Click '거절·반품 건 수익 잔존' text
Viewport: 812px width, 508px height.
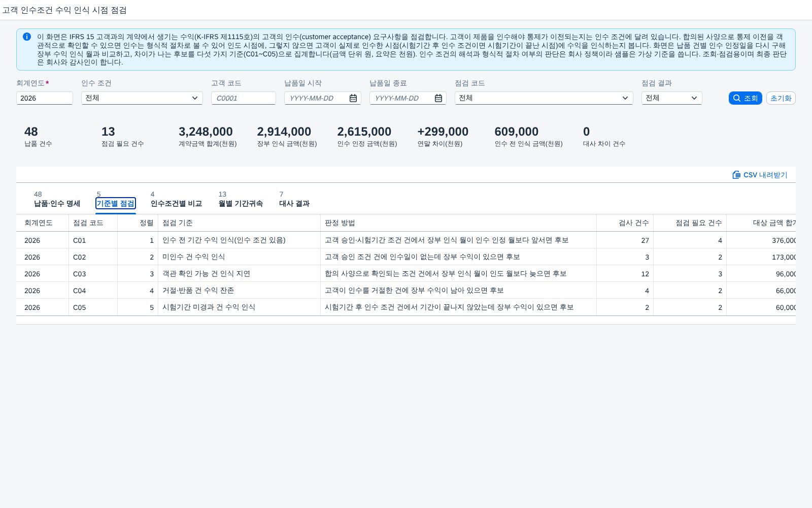point(198,291)
